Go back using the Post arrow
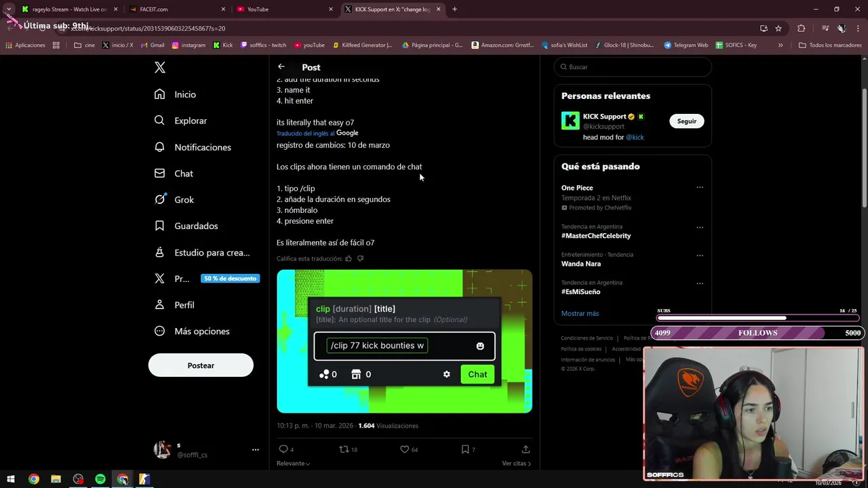The image size is (868, 488). click(281, 66)
